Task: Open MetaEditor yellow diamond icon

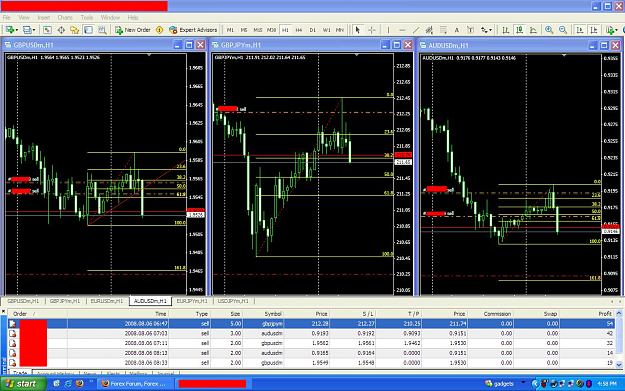Action: point(159,30)
